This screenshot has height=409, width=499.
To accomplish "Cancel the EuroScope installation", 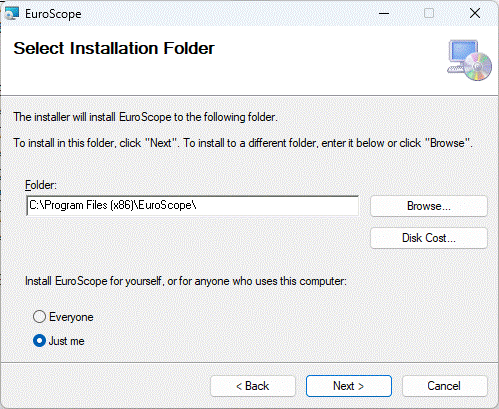I will coord(445,386).
